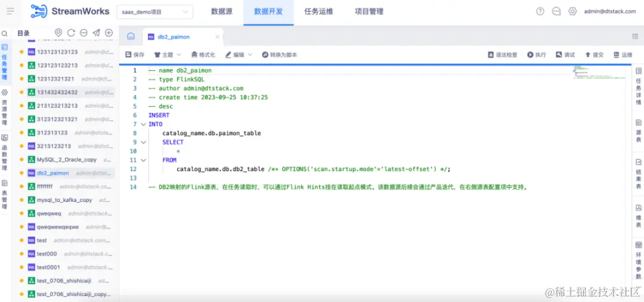This screenshot has width=644, height=302.
Task: Open 源表 panel on right
Action: click(x=638, y=131)
